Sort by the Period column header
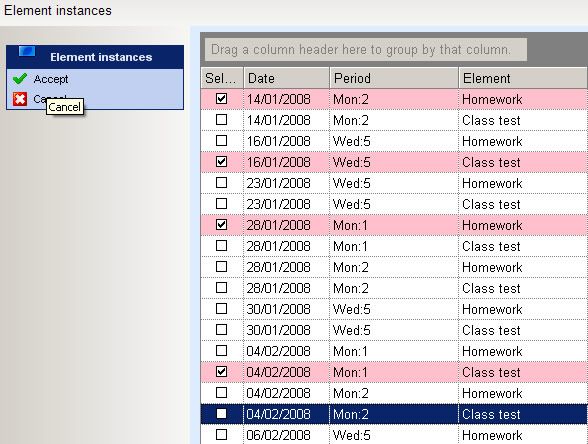The image size is (588, 444). (394, 78)
